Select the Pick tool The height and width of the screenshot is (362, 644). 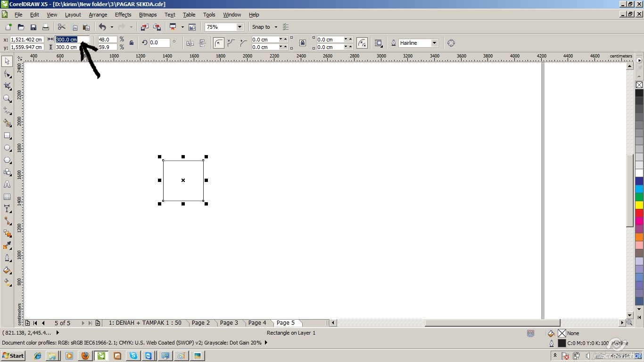pos(7,61)
